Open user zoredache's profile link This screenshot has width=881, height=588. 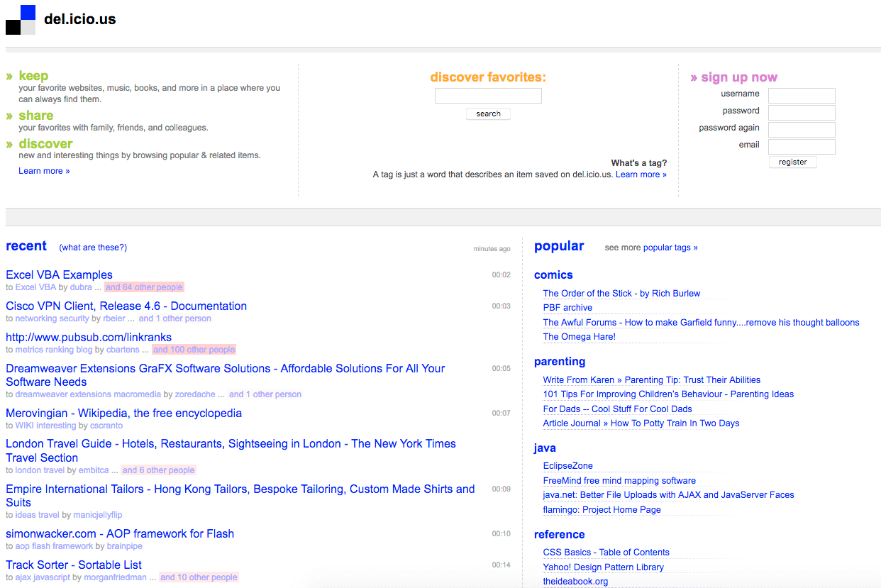195,394
